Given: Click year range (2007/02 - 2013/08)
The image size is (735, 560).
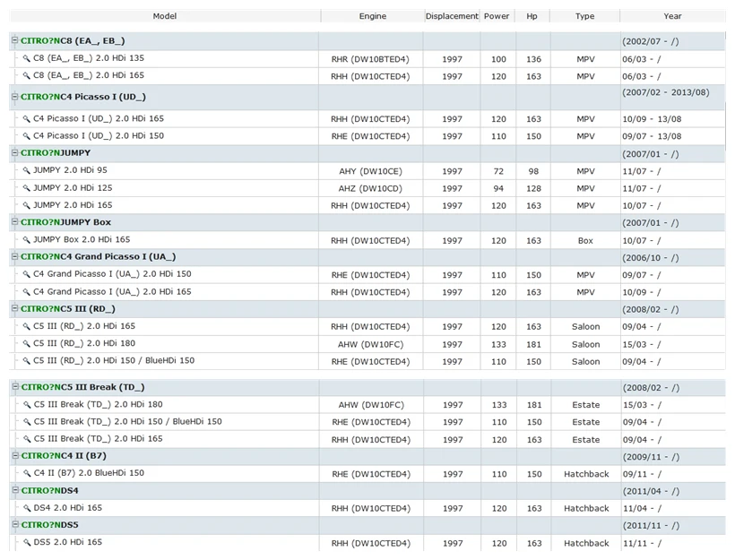Looking at the screenshot, I should pyautogui.click(x=666, y=92).
